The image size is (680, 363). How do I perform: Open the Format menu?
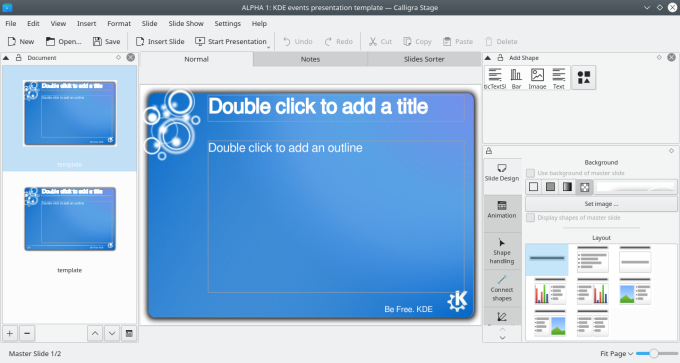[x=119, y=23]
